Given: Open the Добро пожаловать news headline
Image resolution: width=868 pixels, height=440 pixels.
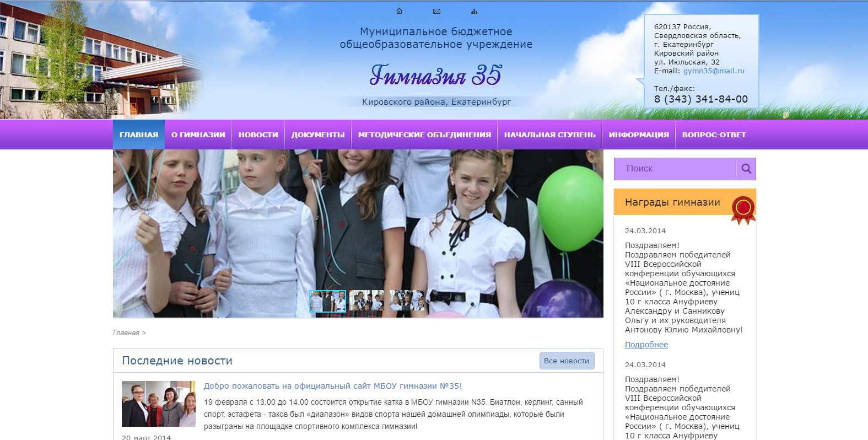Looking at the screenshot, I should (333, 386).
